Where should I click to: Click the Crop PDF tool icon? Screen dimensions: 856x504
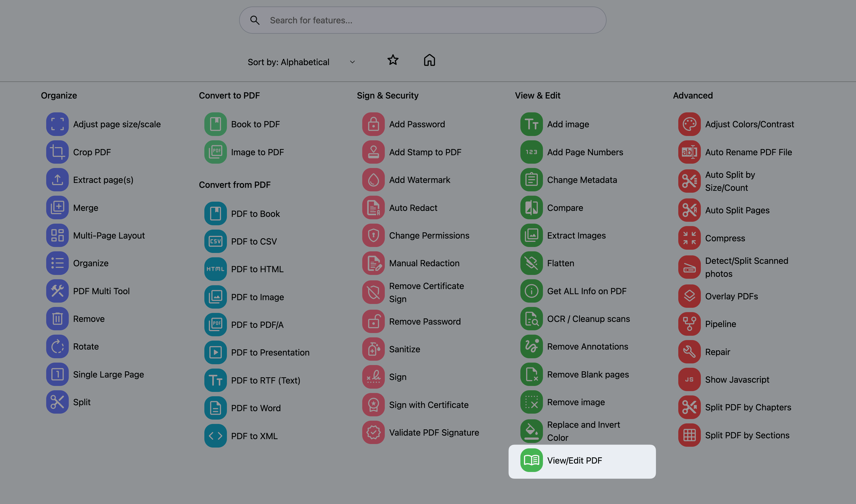(57, 152)
